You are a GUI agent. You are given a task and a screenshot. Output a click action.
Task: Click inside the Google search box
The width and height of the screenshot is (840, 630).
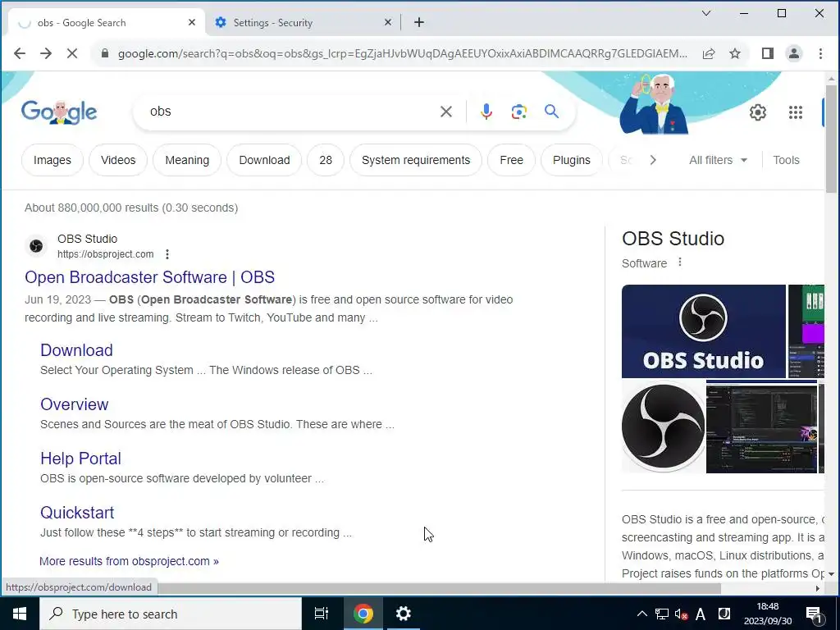[x=290, y=112]
